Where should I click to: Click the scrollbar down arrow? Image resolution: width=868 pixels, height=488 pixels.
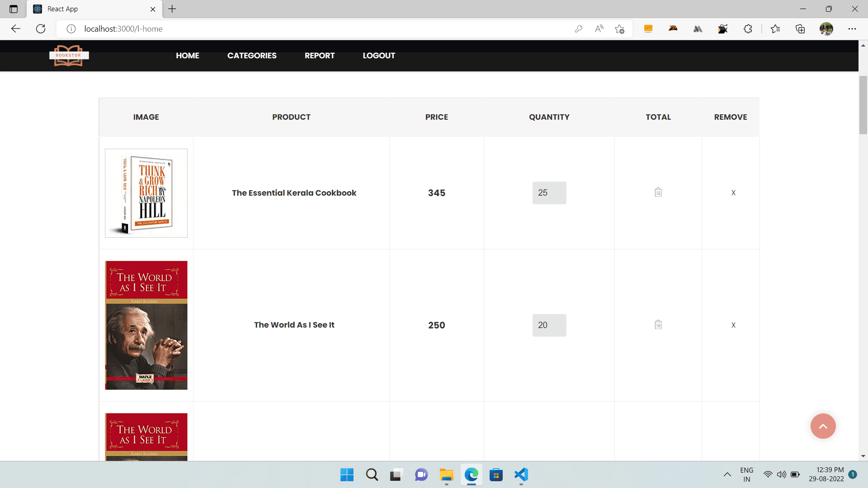(863, 456)
